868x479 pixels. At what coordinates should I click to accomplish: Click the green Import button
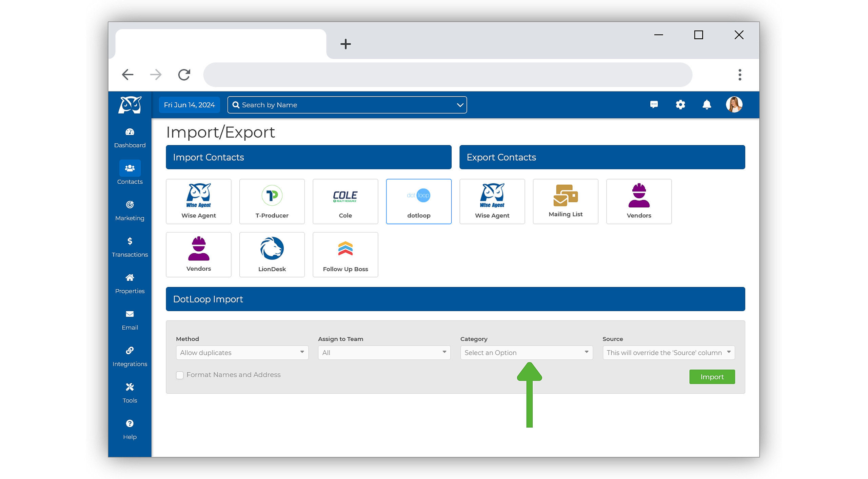[x=712, y=377]
